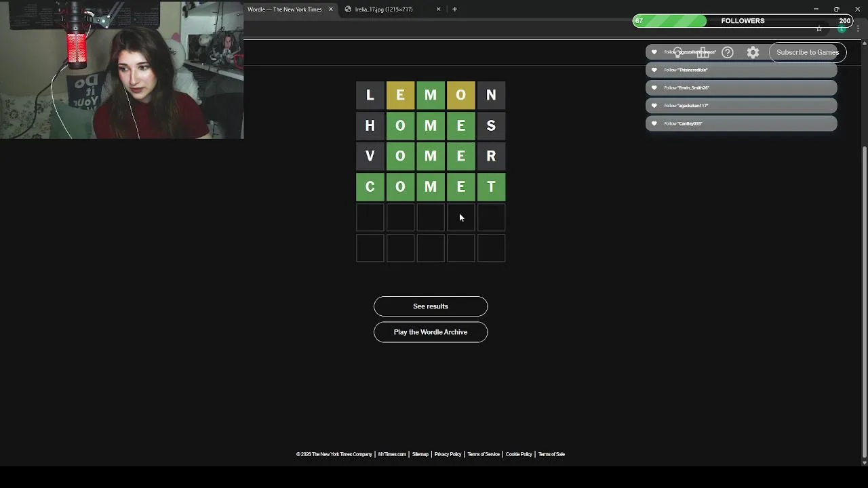Close the Wordle — The New York Times tab
Viewport: 868px width, 488px height.
[x=331, y=9]
